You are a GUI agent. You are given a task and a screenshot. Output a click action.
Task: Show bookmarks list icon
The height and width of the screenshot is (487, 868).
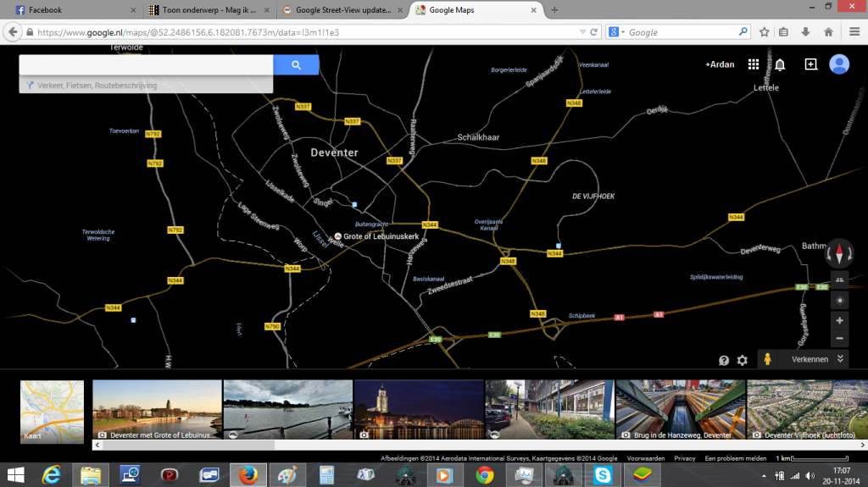783,32
